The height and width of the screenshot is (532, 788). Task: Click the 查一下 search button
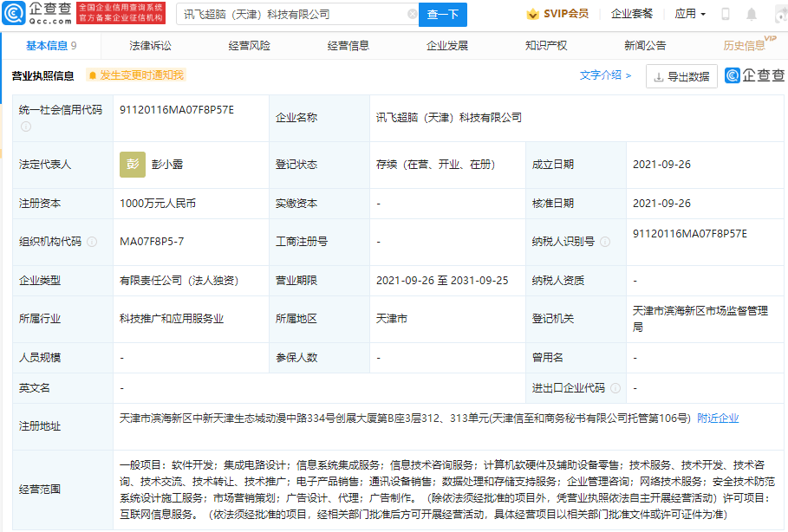click(443, 15)
